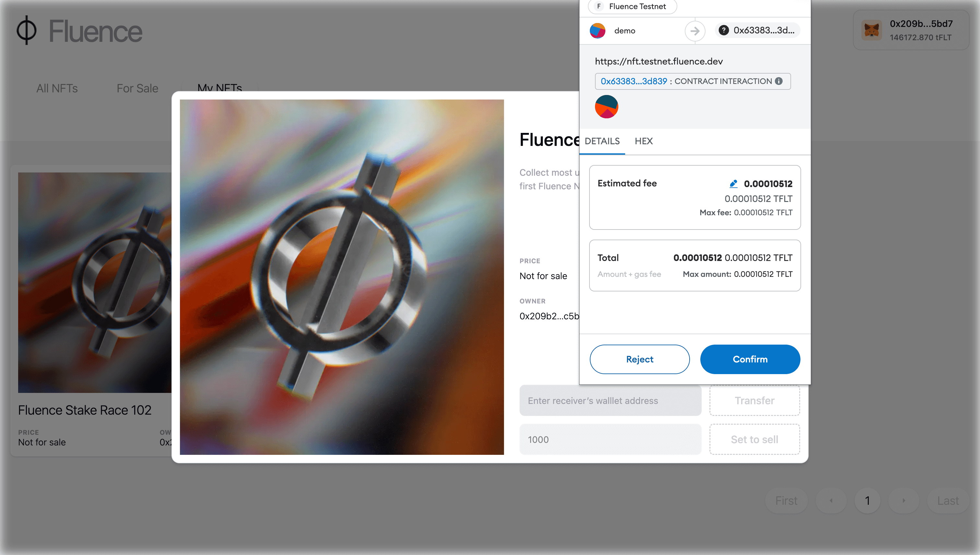Click the demo account avatar icon
The height and width of the screenshot is (555, 980).
click(598, 30)
